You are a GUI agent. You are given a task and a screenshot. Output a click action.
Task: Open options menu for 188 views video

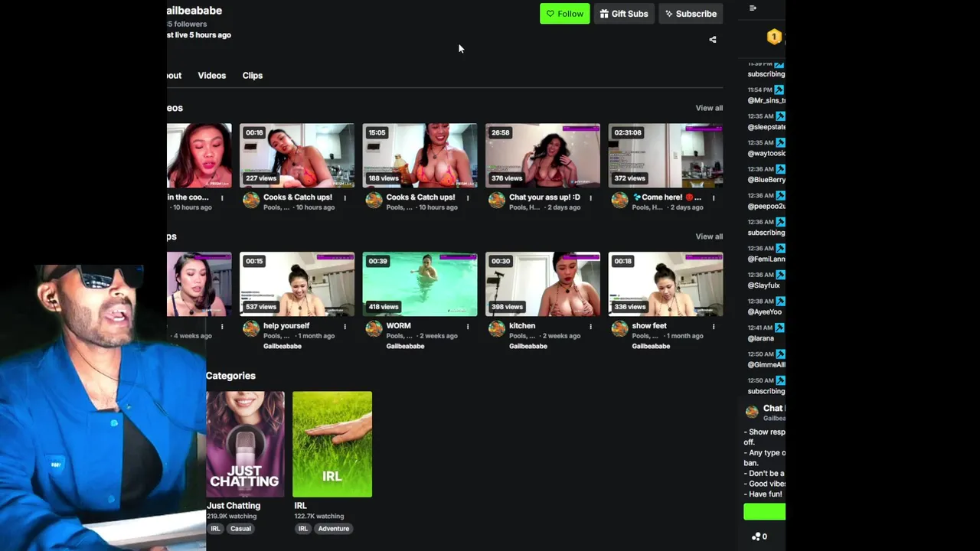[x=468, y=198]
